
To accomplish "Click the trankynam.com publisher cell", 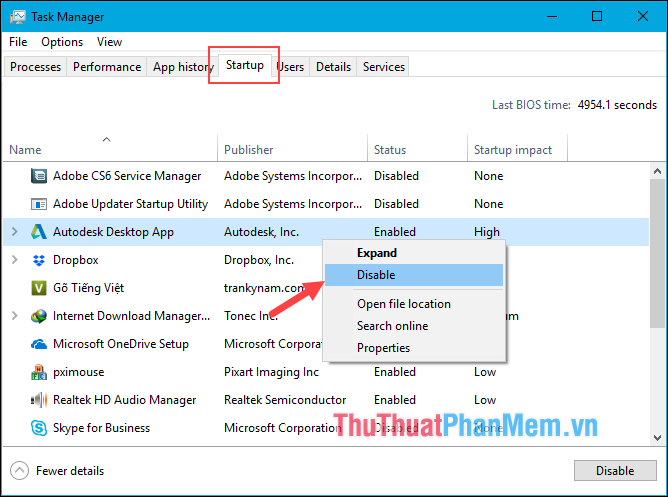I will 264,288.
